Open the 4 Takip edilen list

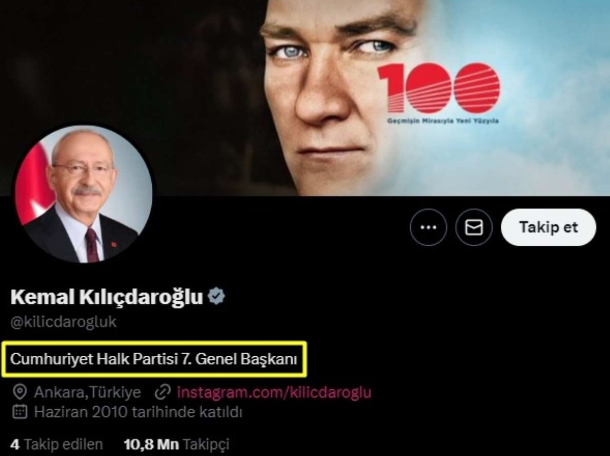(x=57, y=444)
